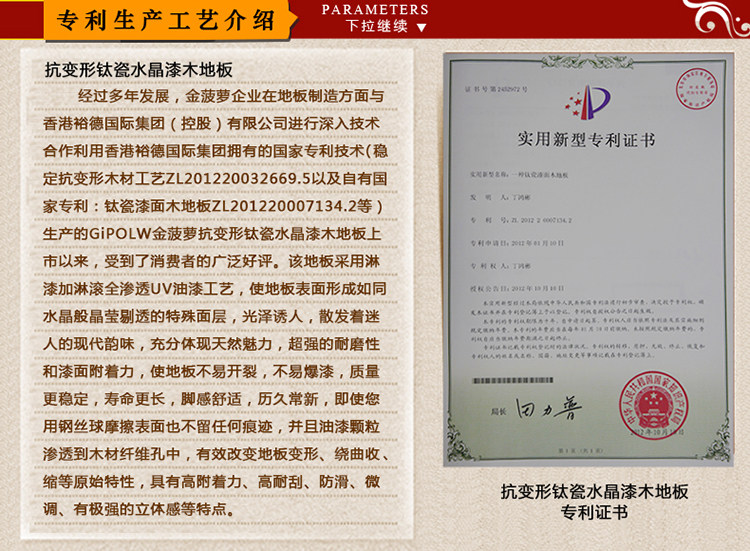Click the 下拉继续 text in header
The height and width of the screenshot is (551, 750).
377,26
